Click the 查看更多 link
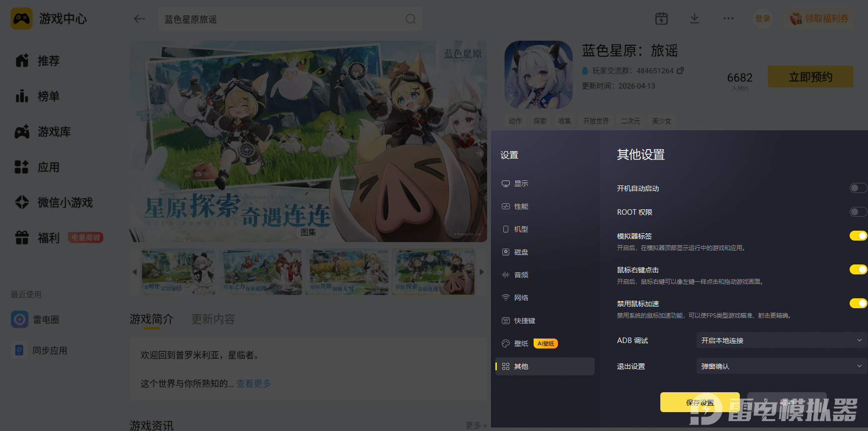Viewport: 868px width, 431px height. (253, 383)
